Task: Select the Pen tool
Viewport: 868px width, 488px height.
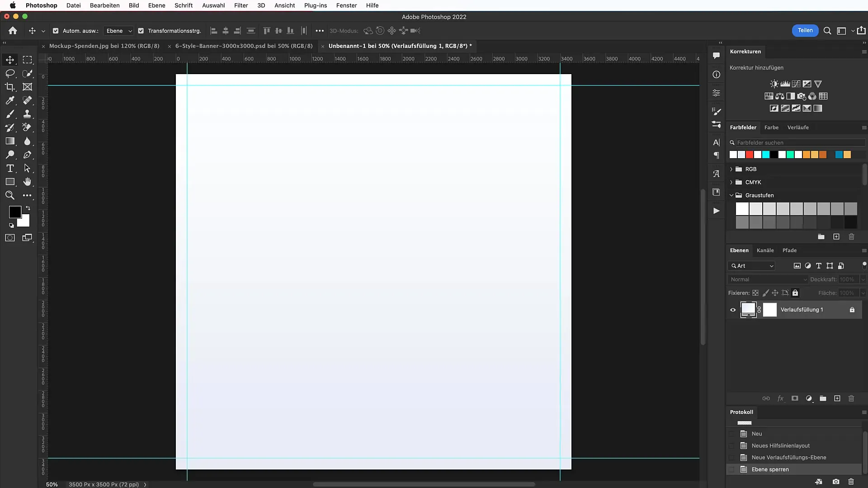Action: [x=28, y=155]
